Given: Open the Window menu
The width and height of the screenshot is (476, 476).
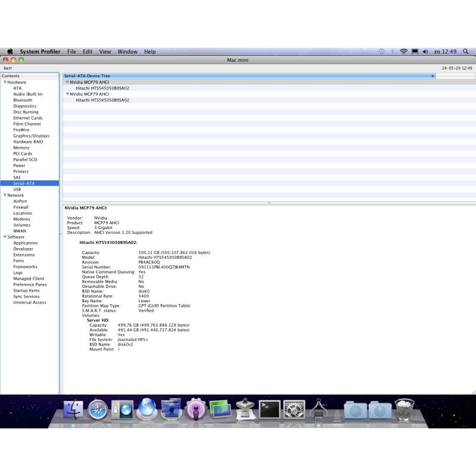Looking at the screenshot, I should tap(127, 52).
